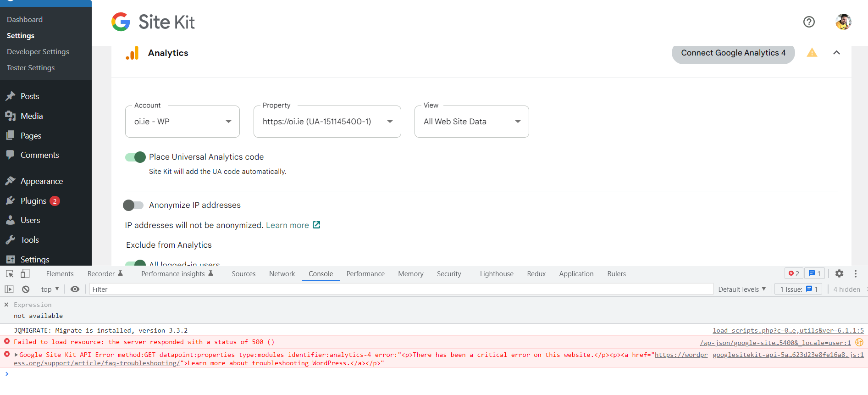Viewport: 868px width, 395px height.
Task: Switch to the Recorder tab
Action: point(105,274)
